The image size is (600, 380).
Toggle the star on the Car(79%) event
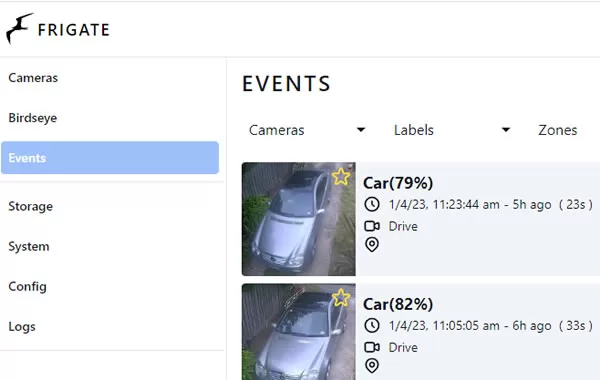[341, 176]
